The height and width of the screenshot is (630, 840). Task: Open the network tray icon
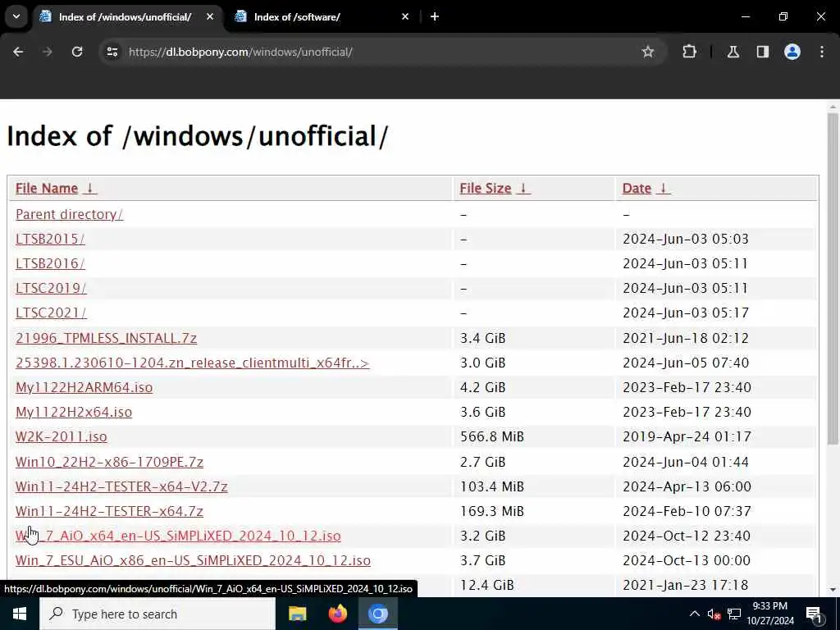pyautogui.click(x=734, y=614)
